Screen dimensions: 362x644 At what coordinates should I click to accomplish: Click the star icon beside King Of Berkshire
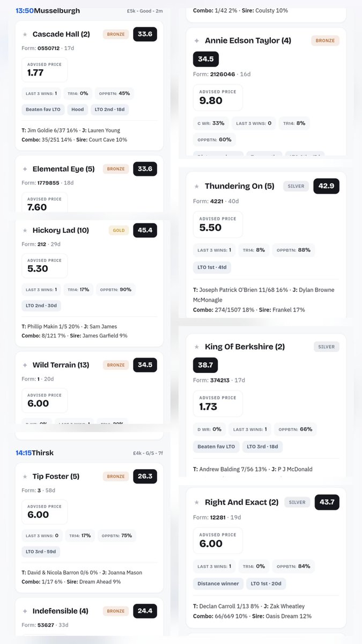(196, 347)
